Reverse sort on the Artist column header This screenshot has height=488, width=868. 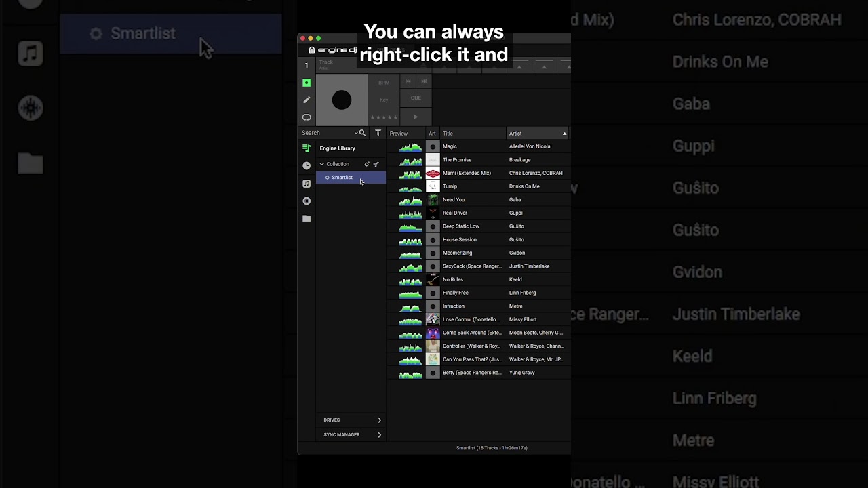coord(538,134)
